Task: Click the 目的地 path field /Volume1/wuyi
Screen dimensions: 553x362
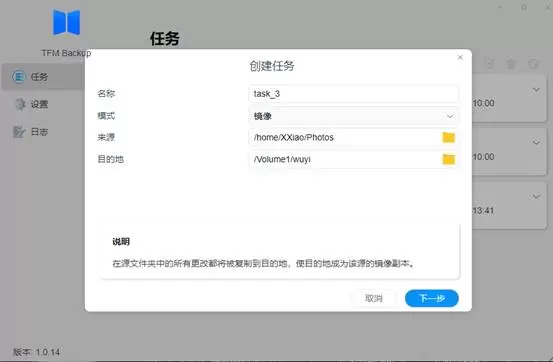Action: [345, 159]
